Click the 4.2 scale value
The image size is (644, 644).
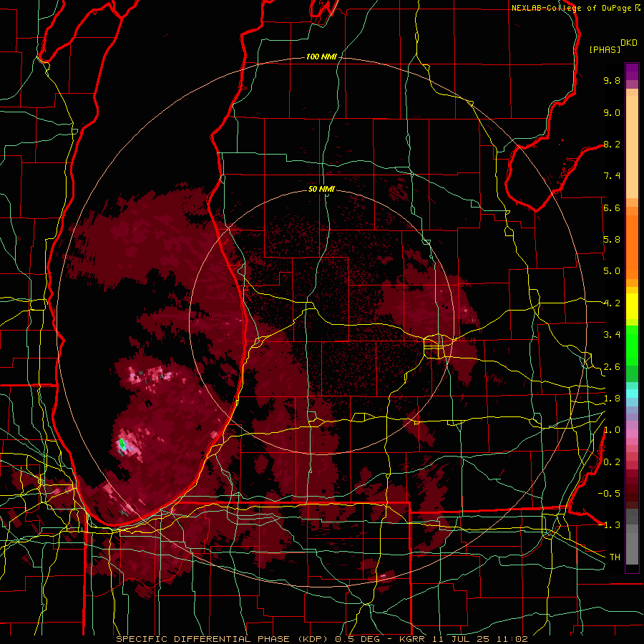pyautogui.click(x=612, y=303)
